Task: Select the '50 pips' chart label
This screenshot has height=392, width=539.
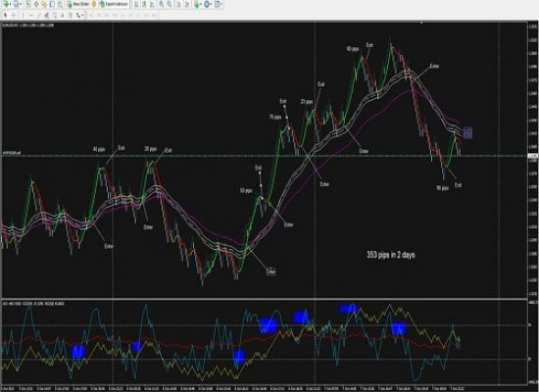Action: 246,190
